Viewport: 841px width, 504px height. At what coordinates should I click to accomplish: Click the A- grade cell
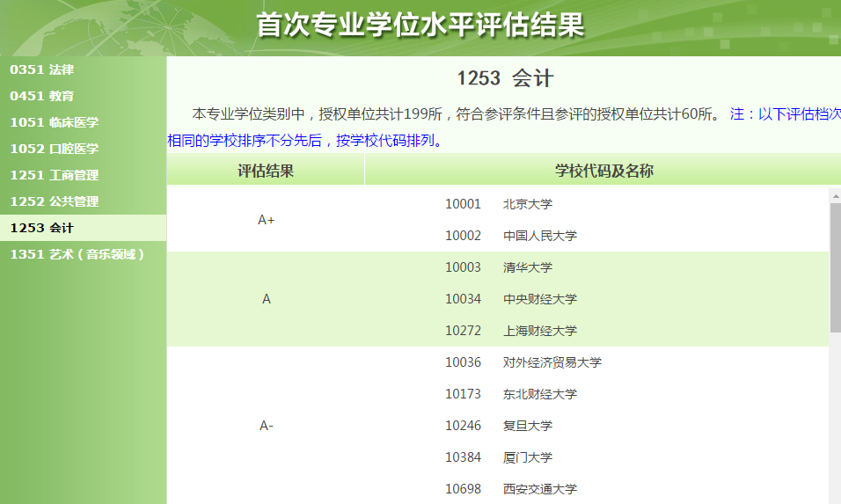(x=266, y=426)
